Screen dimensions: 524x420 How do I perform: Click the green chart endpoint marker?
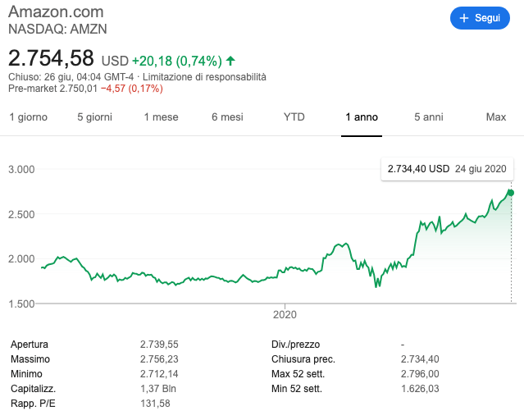point(511,193)
